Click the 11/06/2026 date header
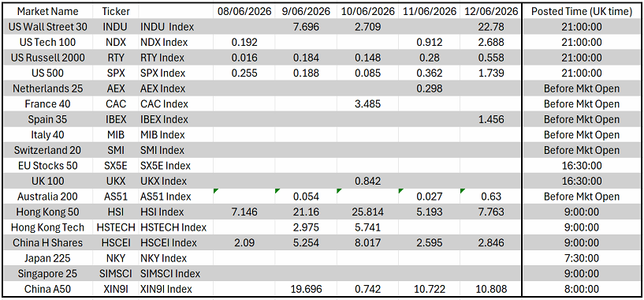644x300 pixels. [x=429, y=12]
